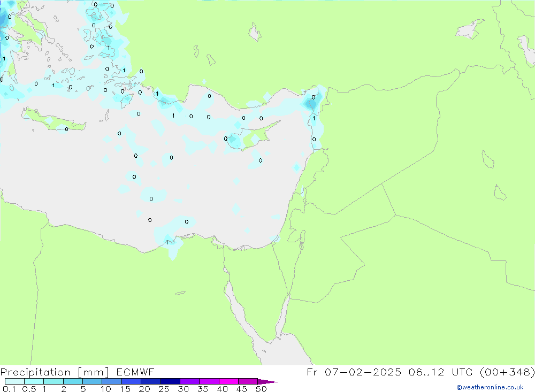
Task: Click the '25' legend scale label
Action: click(x=164, y=389)
